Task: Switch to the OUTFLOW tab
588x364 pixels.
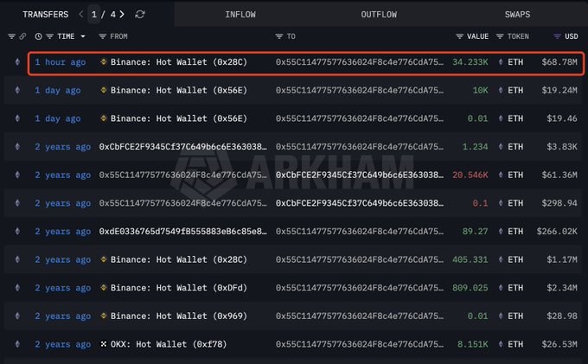Action: point(379,14)
